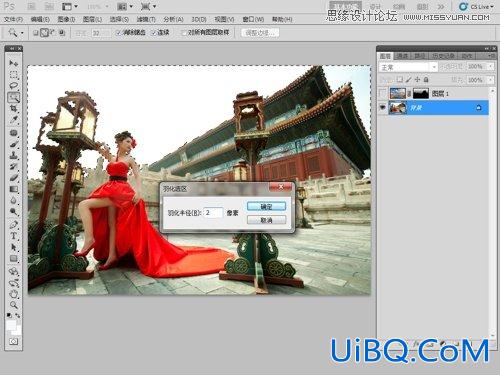Open the Select (选择) menu

[x=119, y=19]
